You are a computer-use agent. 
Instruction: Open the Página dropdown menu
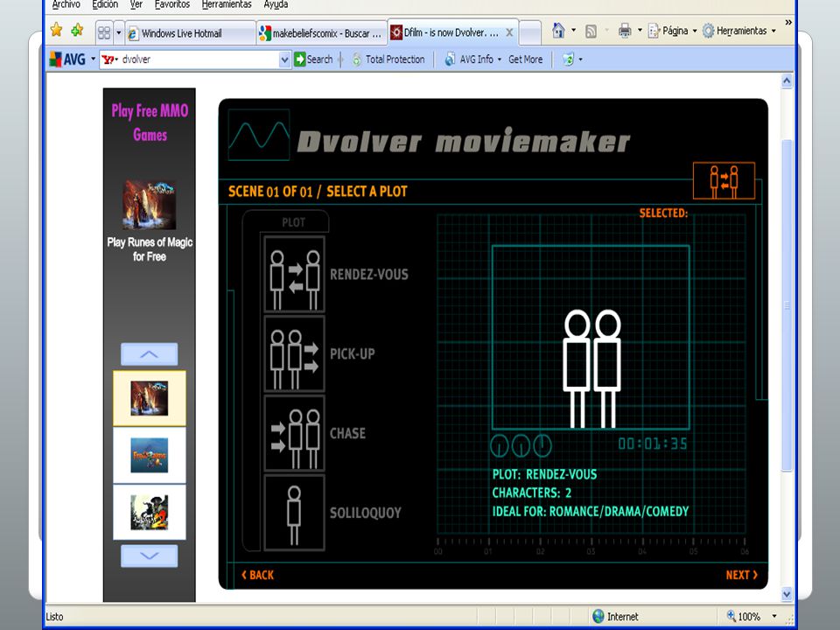[x=673, y=31]
